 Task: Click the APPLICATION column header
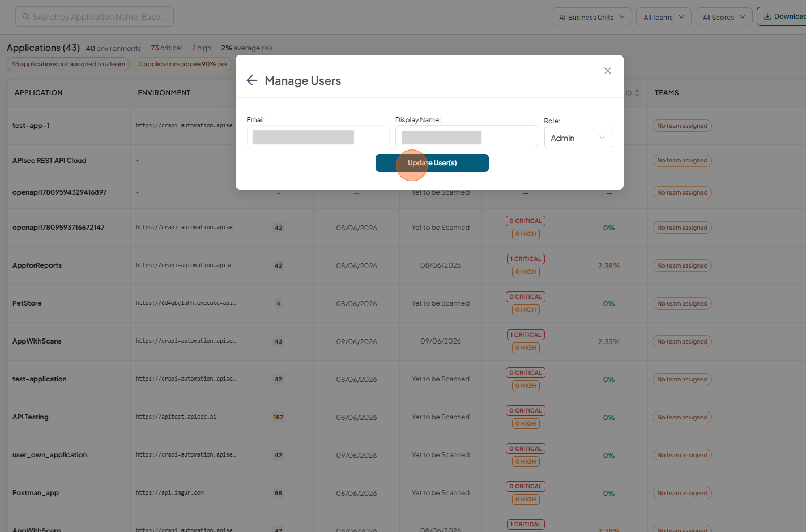pyautogui.click(x=39, y=93)
